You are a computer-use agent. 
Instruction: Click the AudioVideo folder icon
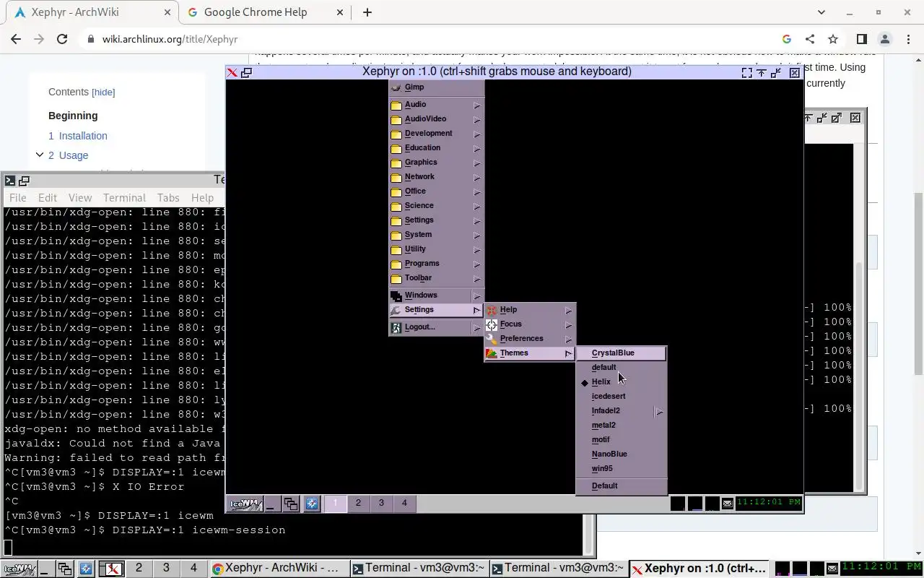(396, 119)
